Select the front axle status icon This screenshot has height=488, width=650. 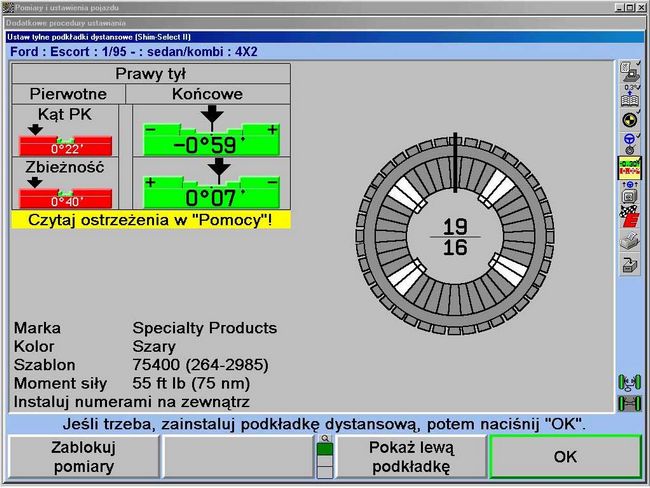[631, 382]
